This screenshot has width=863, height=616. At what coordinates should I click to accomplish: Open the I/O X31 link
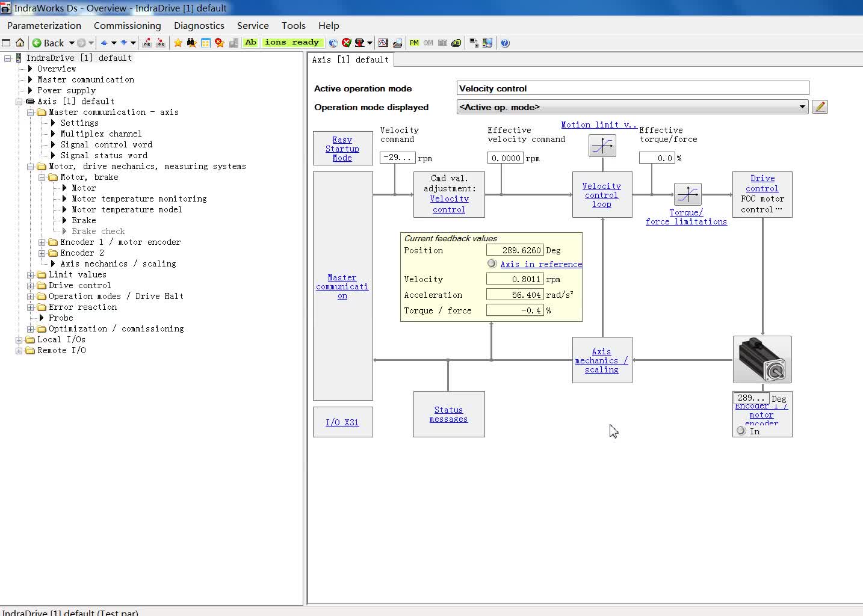(342, 422)
